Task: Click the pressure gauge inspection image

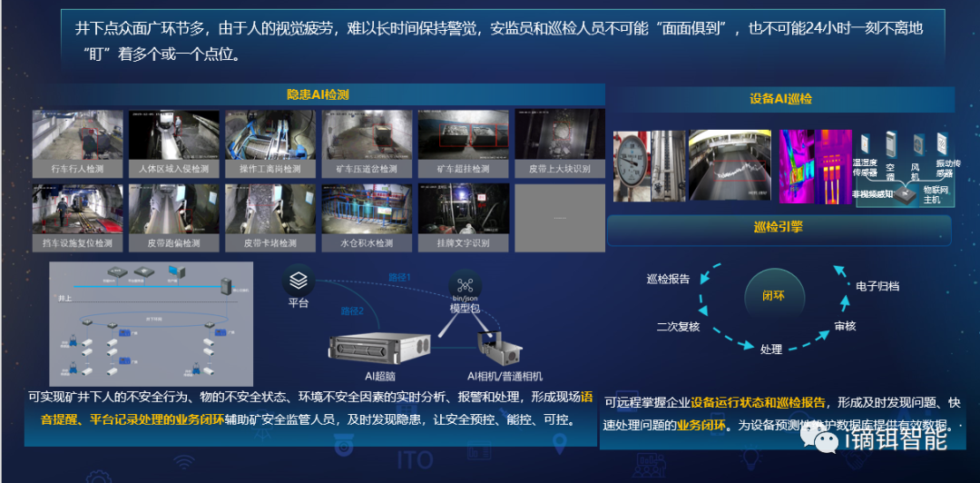Action: [631, 165]
